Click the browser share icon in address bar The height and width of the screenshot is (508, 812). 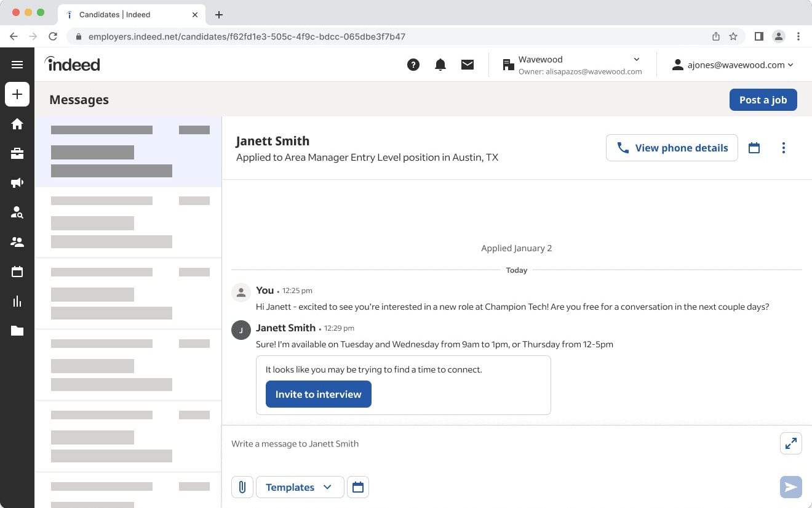click(x=716, y=36)
